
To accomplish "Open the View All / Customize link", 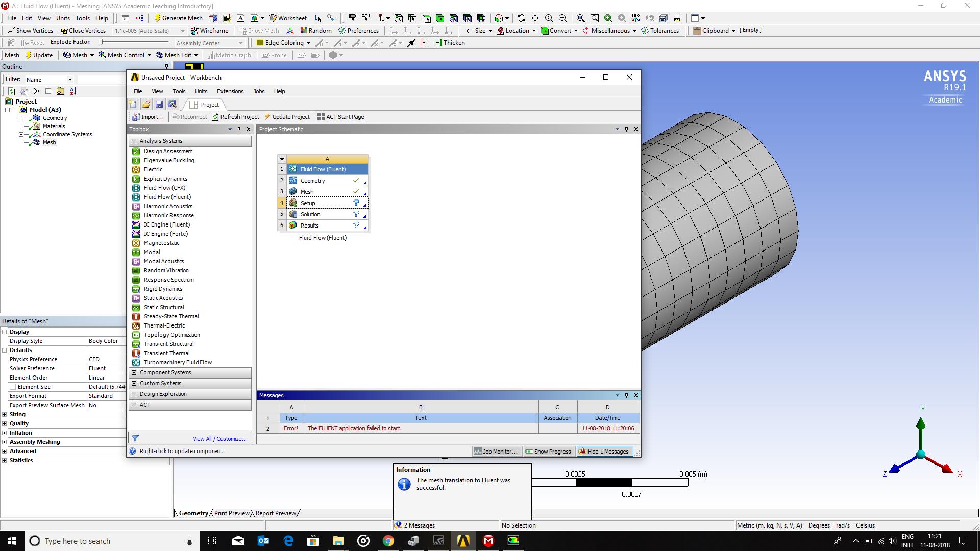I will pos(220,439).
